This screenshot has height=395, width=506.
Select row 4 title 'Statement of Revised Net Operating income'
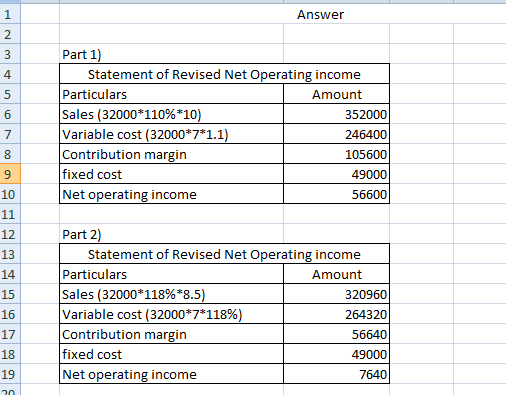pos(224,74)
